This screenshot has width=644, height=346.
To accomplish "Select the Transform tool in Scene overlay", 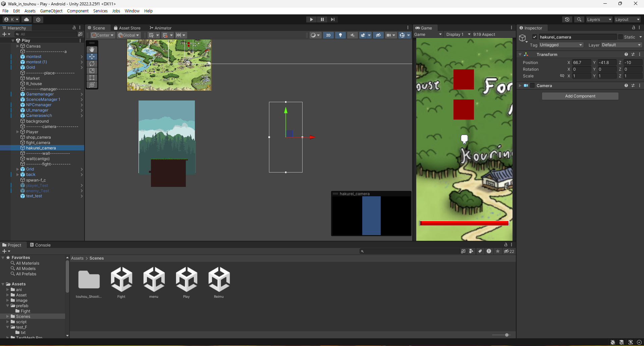I will point(92,85).
